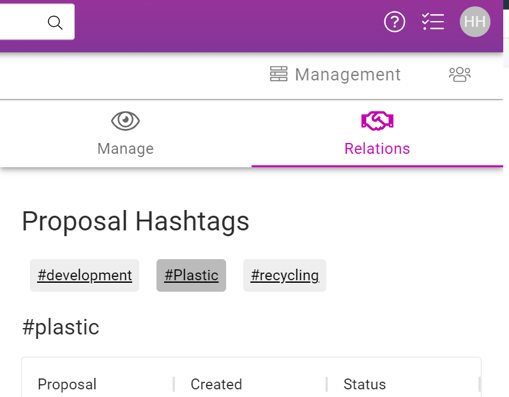Open the Manage tab label
509x397 pixels.
(x=125, y=149)
